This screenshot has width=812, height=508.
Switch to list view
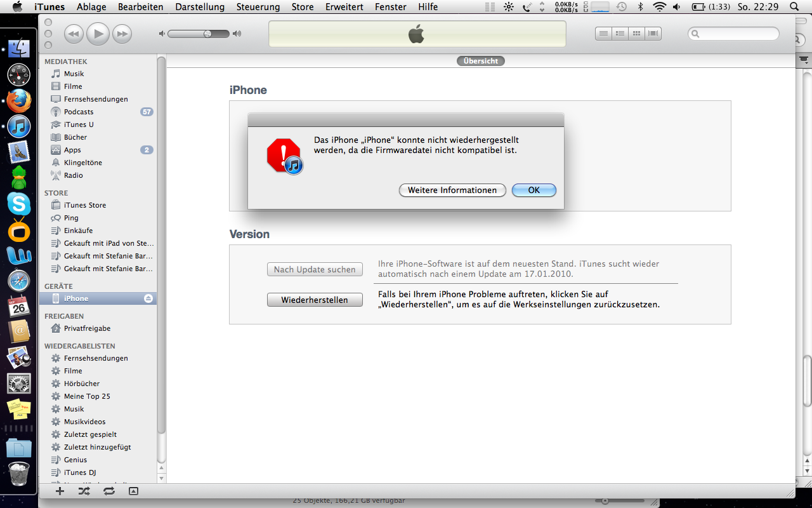click(x=604, y=34)
